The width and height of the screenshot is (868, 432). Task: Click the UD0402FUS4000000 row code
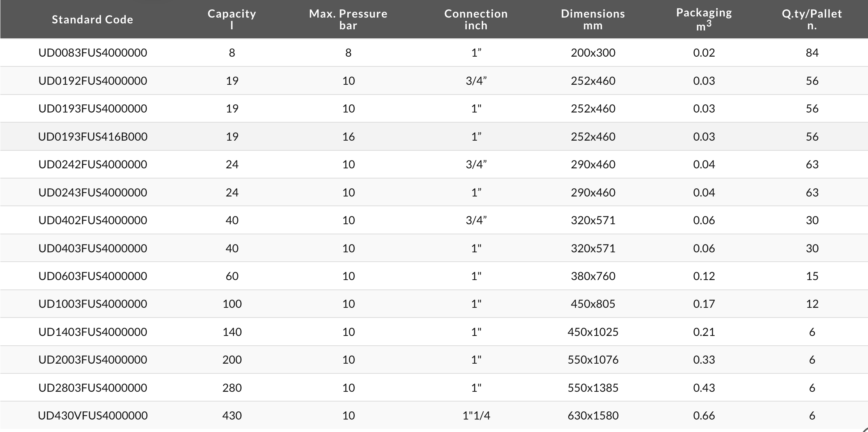[92, 220]
